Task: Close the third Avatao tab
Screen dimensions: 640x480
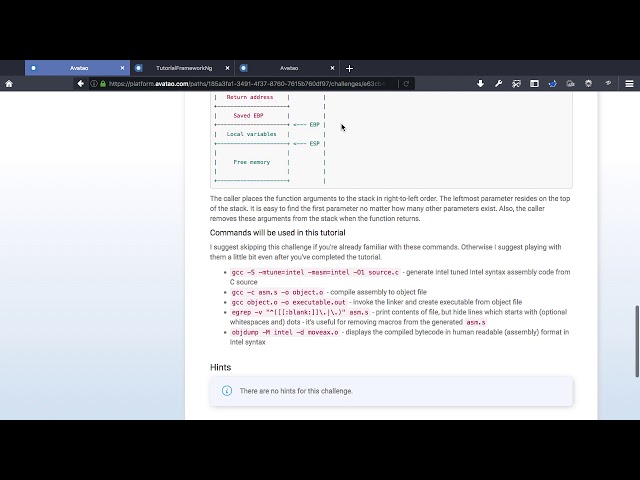Action: pyautogui.click(x=332, y=68)
